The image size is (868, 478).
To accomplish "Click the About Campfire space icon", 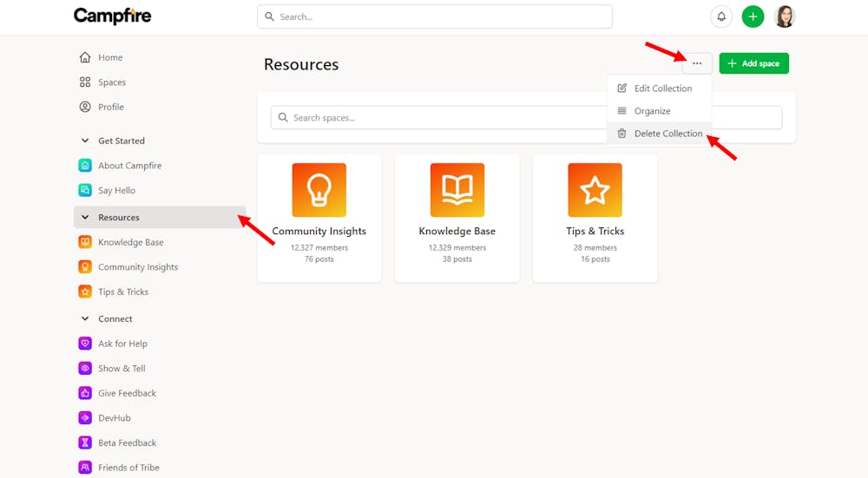I will pos(85,166).
